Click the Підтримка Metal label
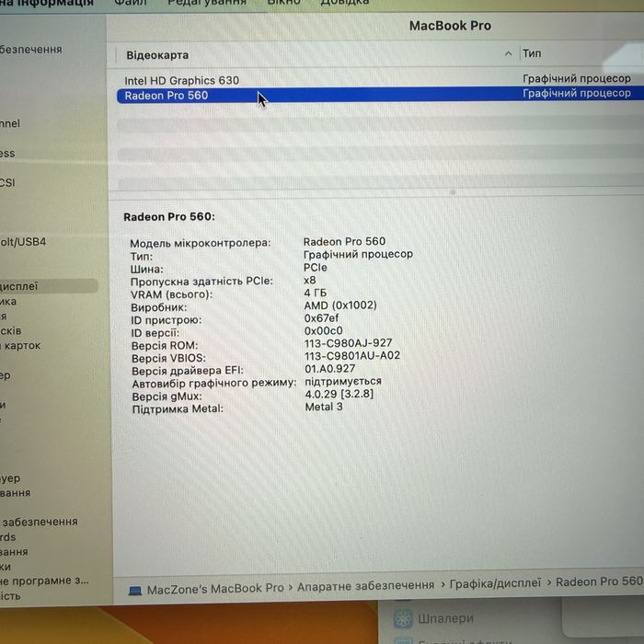Image resolution: width=644 pixels, height=644 pixels. point(178,409)
